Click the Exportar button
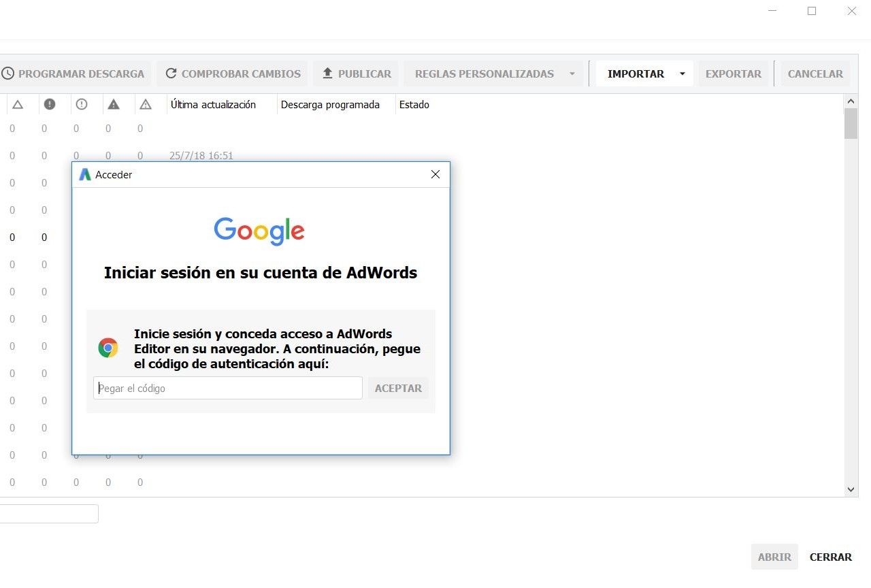This screenshot has height=588, width=871. point(734,73)
